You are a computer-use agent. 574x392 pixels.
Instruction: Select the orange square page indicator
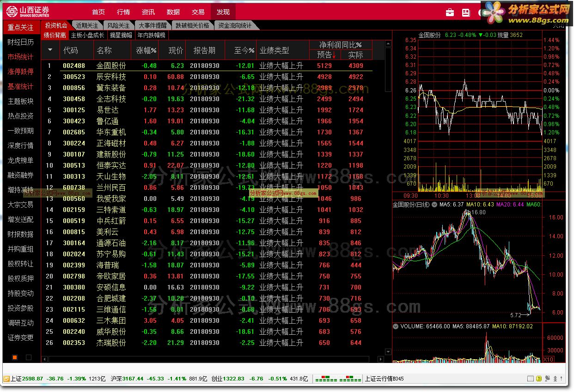coord(15,357)
